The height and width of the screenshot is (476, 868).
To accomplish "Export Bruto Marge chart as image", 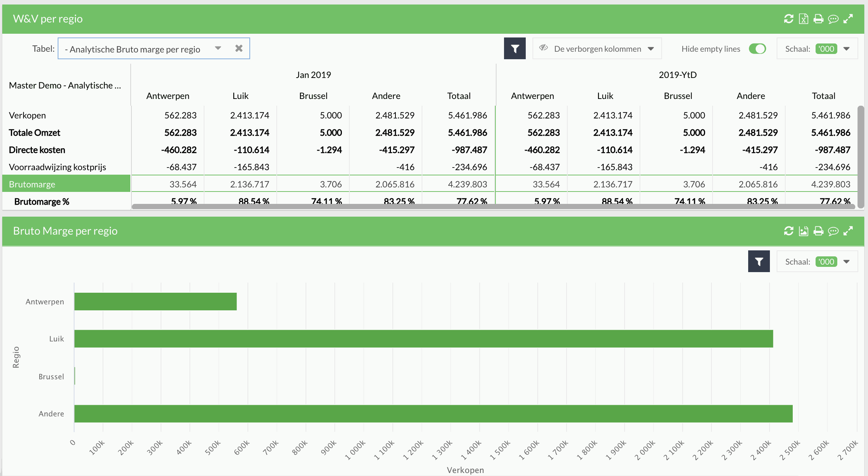I will 803,231.
